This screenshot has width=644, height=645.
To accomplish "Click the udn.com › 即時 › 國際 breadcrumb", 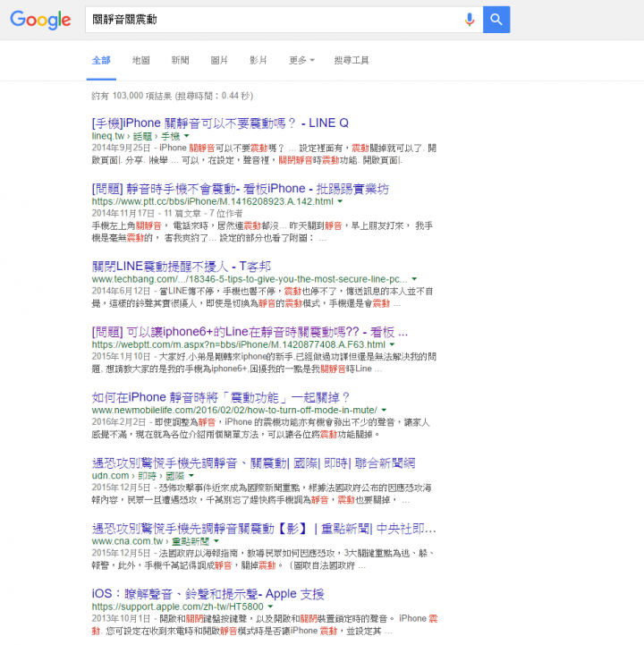I will 138,476.
